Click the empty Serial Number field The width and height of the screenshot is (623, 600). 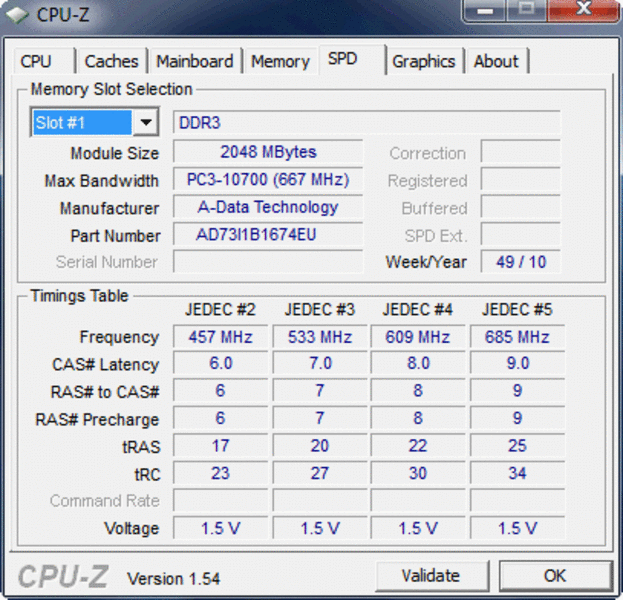click(268, 262)
